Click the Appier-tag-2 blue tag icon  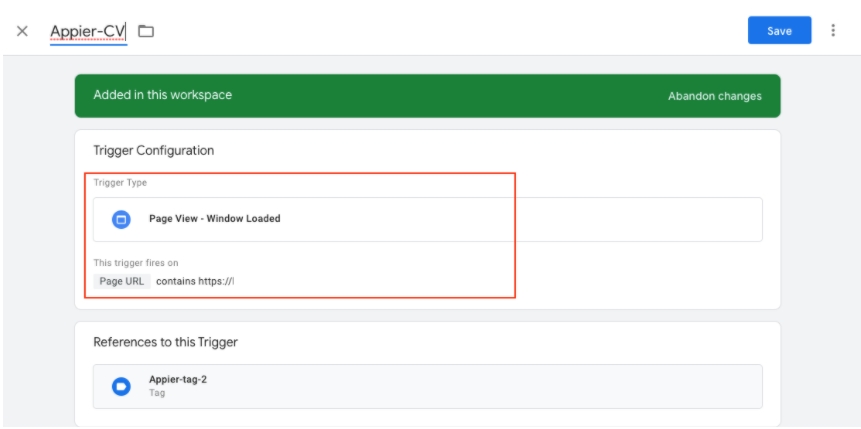[x=121, y=386]
